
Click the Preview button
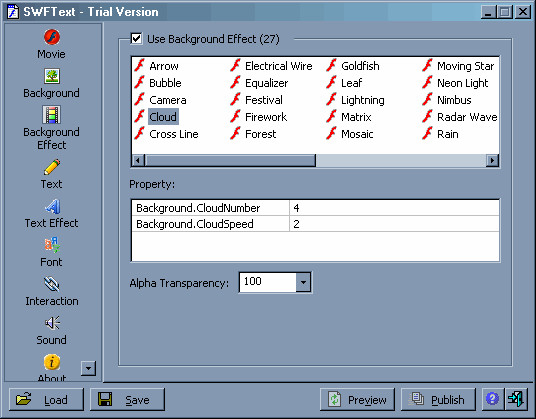coord(357,399)
